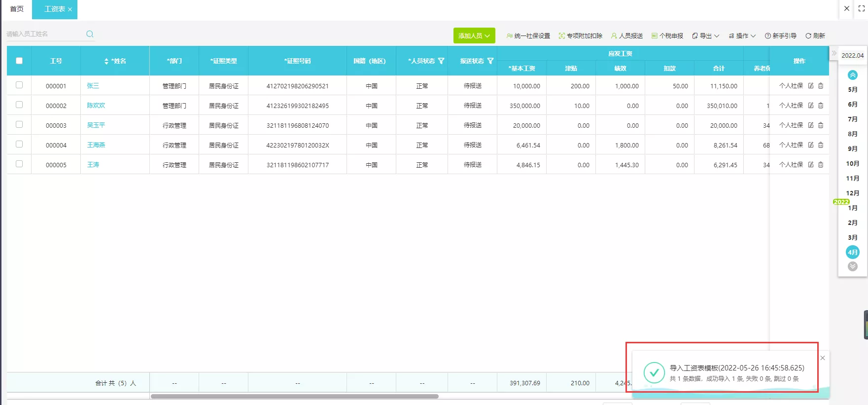Select month 9月

853,149
